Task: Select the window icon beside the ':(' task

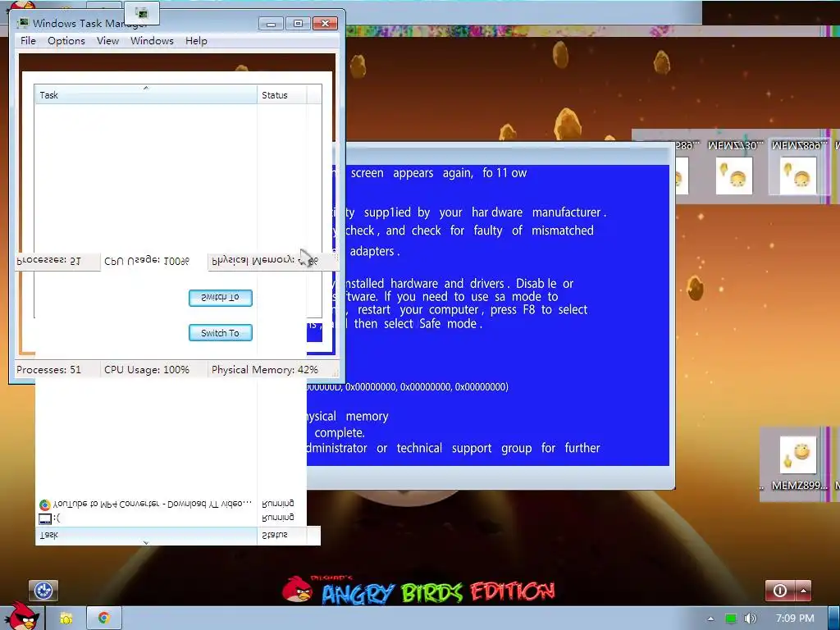Action: pos(45,518)
